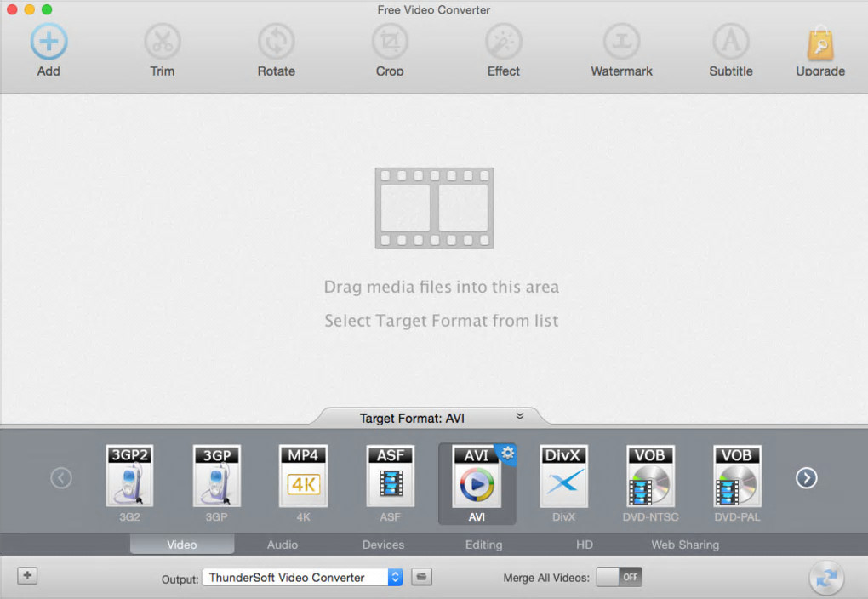Select the 3G2 format icon
The width and height of the screenshot is (868, 599).
click(129, 476)
